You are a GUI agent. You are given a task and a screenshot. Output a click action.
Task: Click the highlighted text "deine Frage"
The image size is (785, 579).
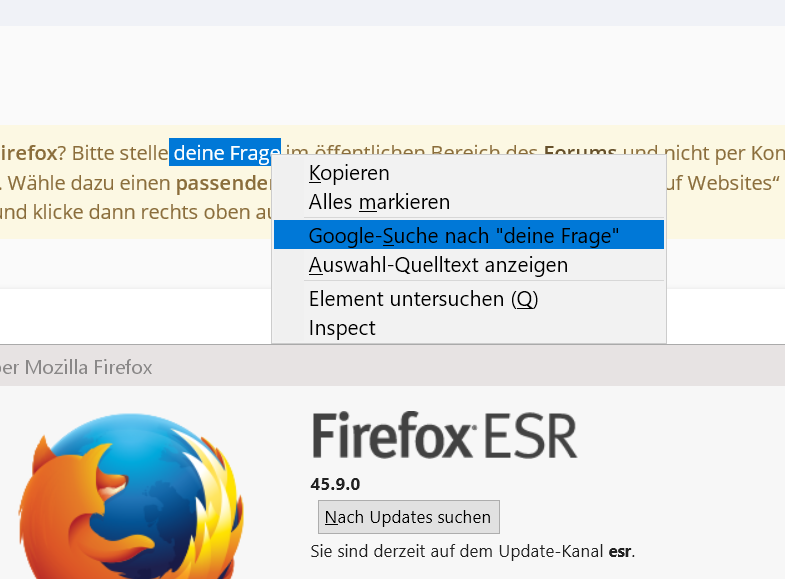225,153
